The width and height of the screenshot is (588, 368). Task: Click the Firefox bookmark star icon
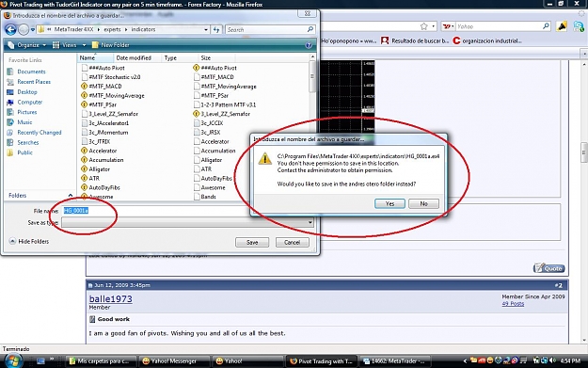423,26
